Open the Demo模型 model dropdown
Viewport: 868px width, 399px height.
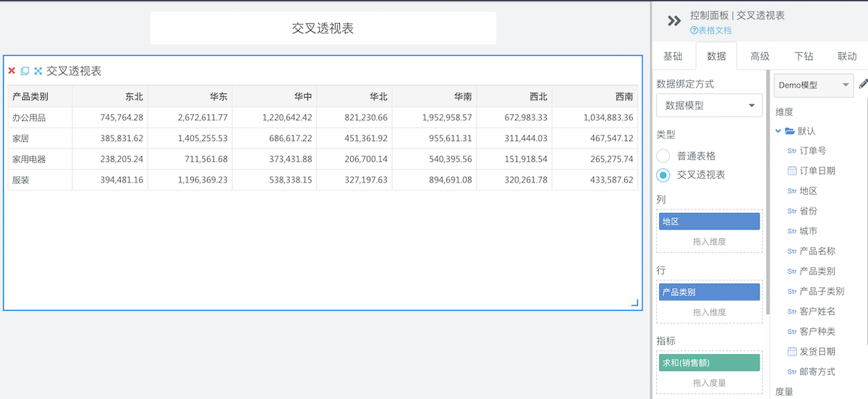point(814,85)
